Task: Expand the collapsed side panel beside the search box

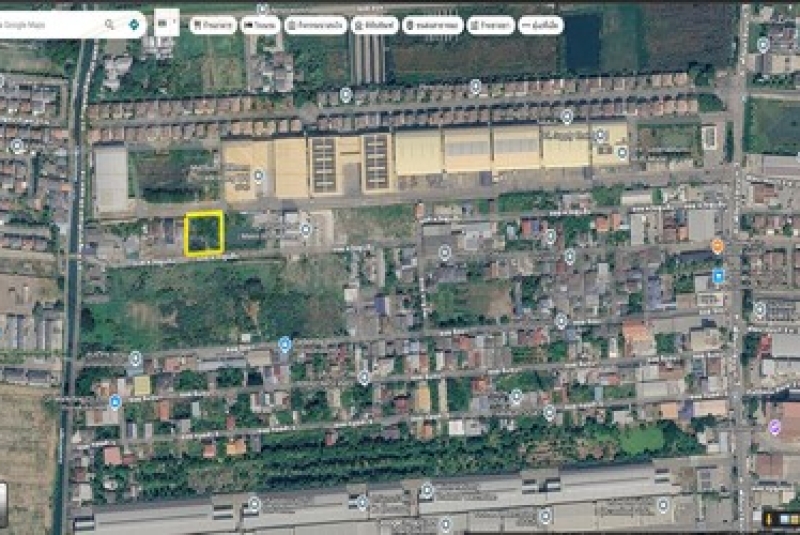Action: pyautogui.click(x=167, y=23)
